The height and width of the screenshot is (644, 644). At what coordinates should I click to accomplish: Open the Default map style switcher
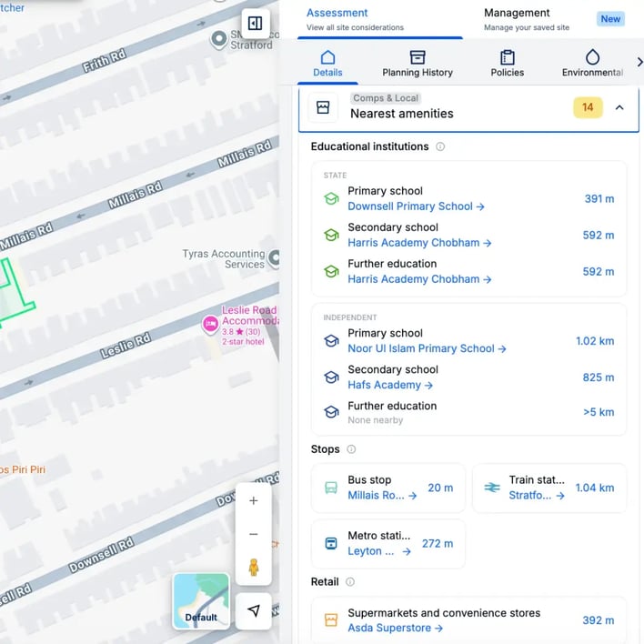[x=201, y=601]
